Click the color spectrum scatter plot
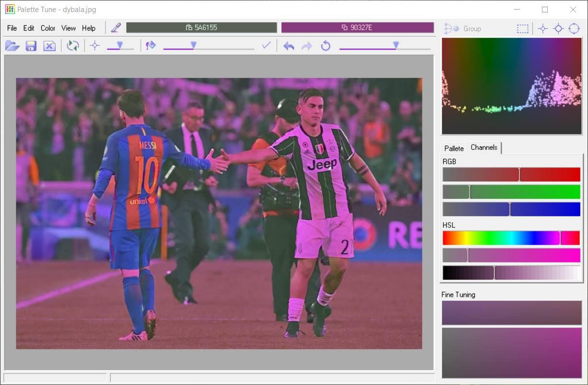The image size is (588, 385). pyautogui.click(x=511, y=86)
